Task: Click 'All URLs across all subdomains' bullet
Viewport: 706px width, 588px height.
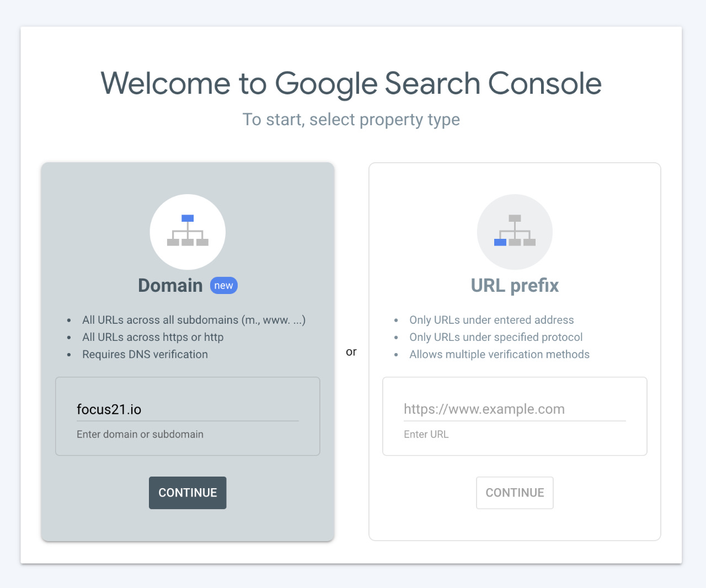Action: tap(194, 320)
